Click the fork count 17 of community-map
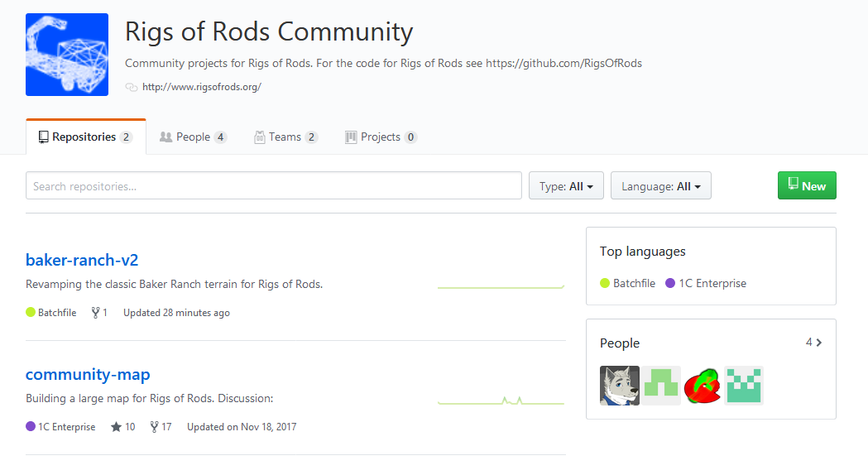The width and height of the screenshot is (868, 475). click(161, 427)
